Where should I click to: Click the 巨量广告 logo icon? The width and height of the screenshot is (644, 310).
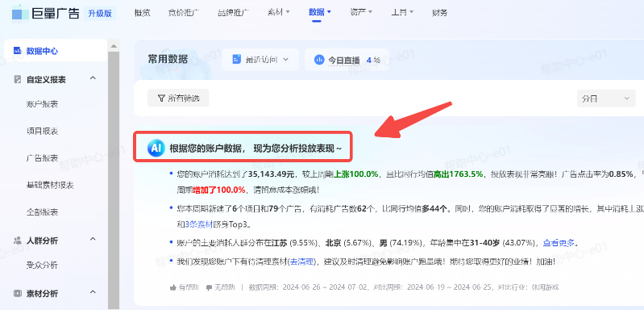click(19, 13)
